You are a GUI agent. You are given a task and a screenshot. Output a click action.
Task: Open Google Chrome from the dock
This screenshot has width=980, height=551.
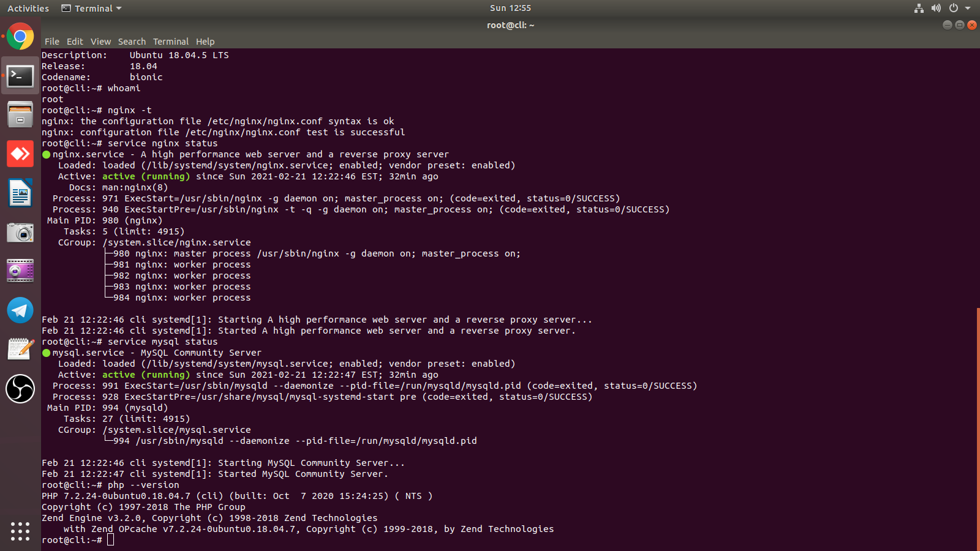click(20, 37)
